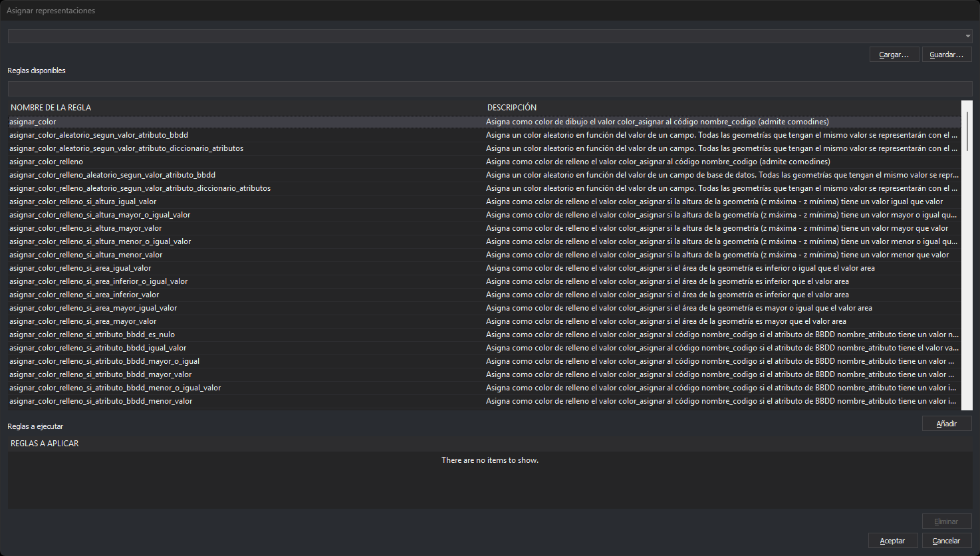Image resolution: width=980 pixels, height=556 pixels.
Task: Choose asignar_color_relleno_aleatorio_segun_valor_atributo_bbdd in the list
Action: coord(485,175)
